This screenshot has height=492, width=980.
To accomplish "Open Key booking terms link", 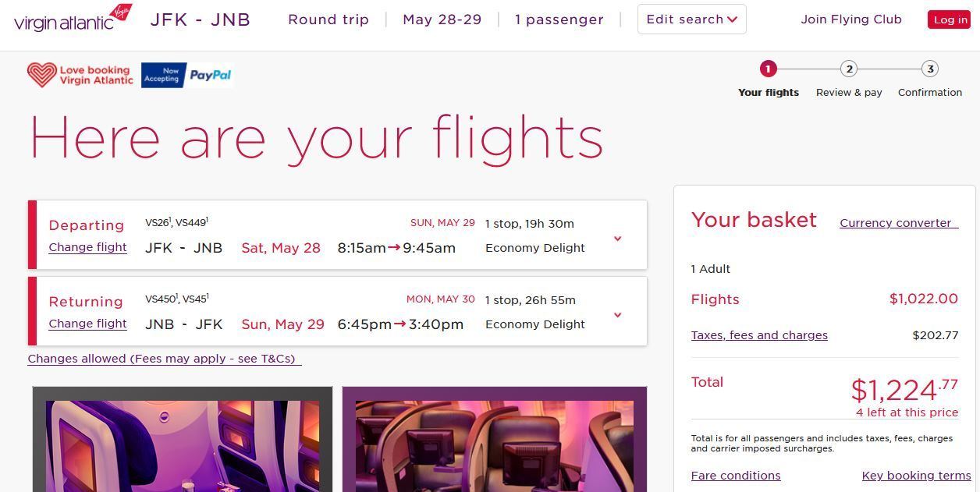I will coord(916,476).
